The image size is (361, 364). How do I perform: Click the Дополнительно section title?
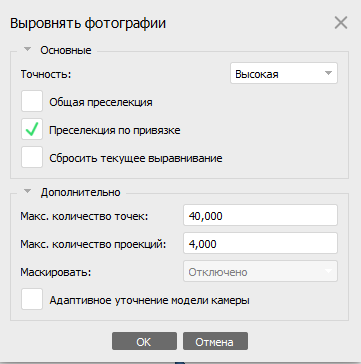pos(80,192)
